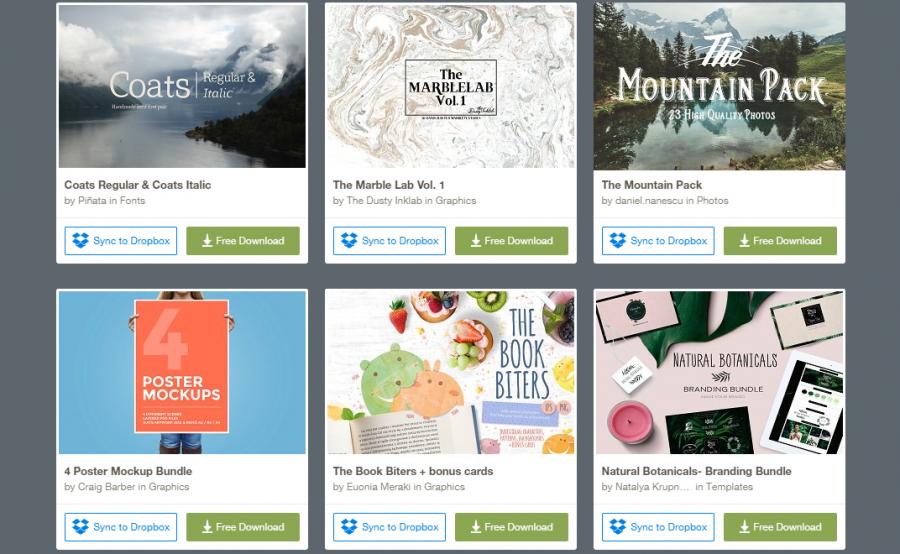The width and height of the screenshot is (900, 554).
Task: Click download arrow icon for Coats Regular
Action: [x=207, y=241]
